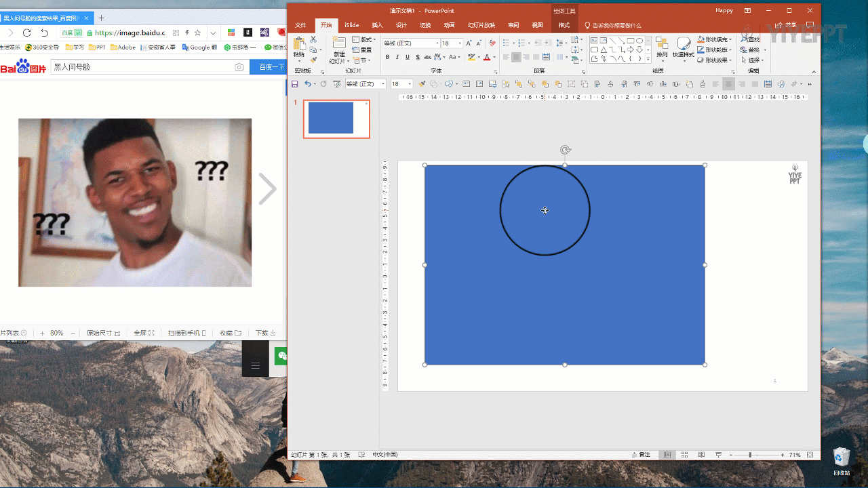Click the Quick Styles (快速样式) icon
The width and height of the screenshot is (868, 488).
pyautogui.click(x=684, y=47)
